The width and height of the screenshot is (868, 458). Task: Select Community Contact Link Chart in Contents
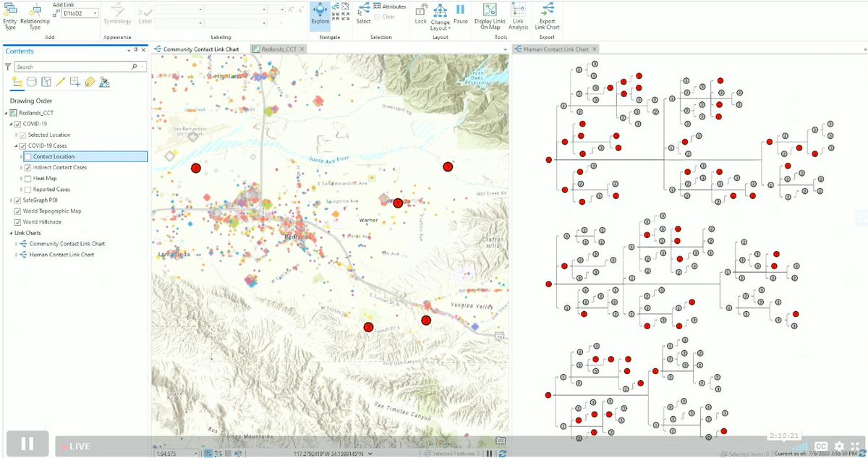point(67,244)
